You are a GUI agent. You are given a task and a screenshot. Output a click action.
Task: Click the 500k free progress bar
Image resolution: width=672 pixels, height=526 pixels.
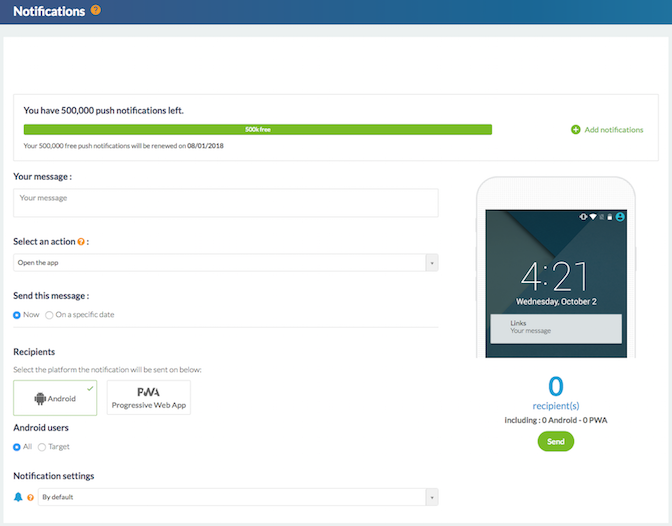click(x=258, y=130)
